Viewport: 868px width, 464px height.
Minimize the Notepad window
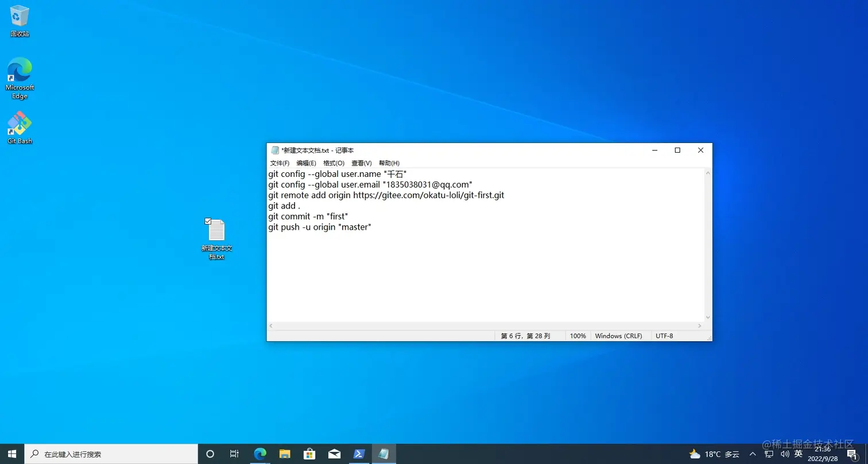tap(654, 150)
